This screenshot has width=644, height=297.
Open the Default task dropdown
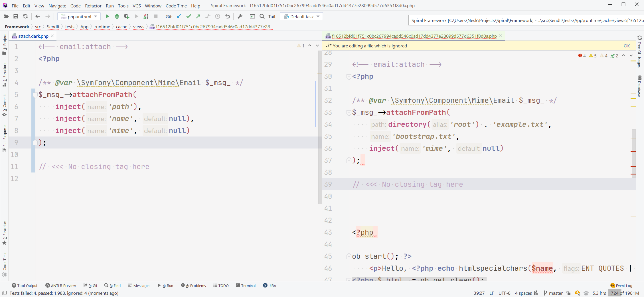pyautogui.click(x=301, y=17)
